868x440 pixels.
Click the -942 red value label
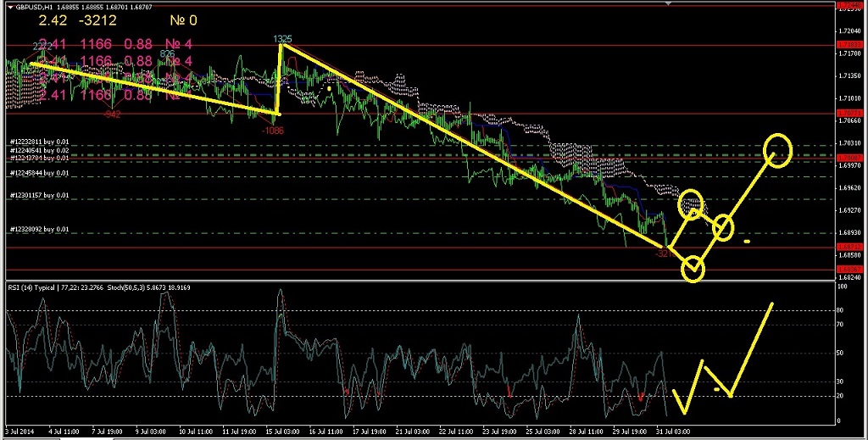(x=111, y=114)
